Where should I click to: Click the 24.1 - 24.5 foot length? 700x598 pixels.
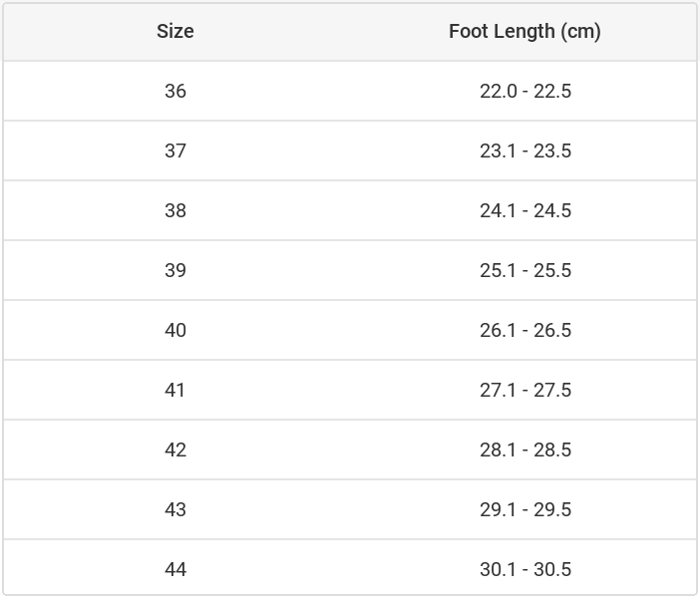tap(525, 210)
